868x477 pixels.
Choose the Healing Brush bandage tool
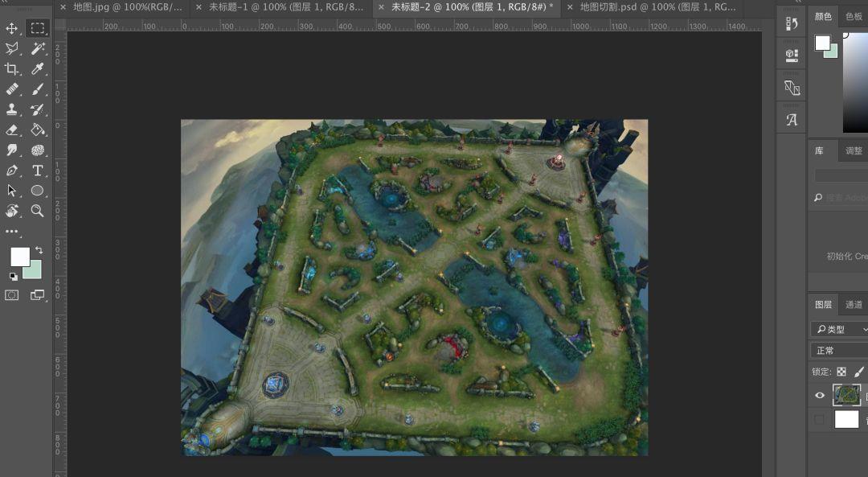click(x=11, y=89)
